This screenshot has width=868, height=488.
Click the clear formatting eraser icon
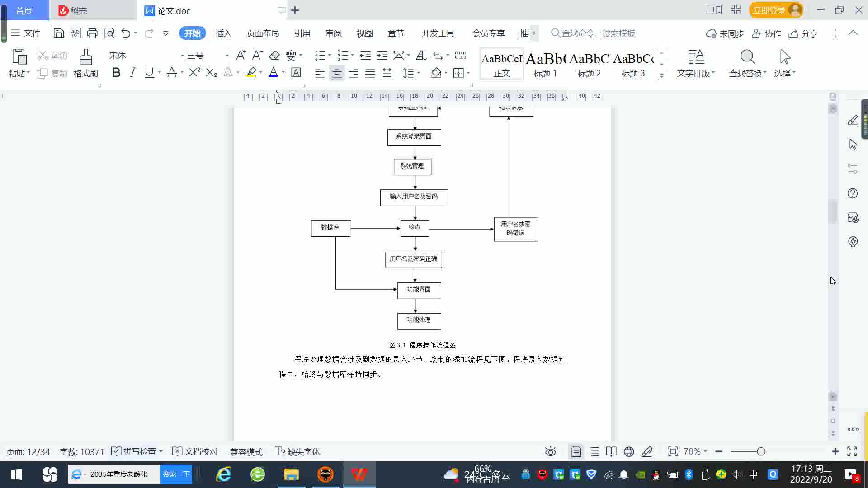[274, 55]
